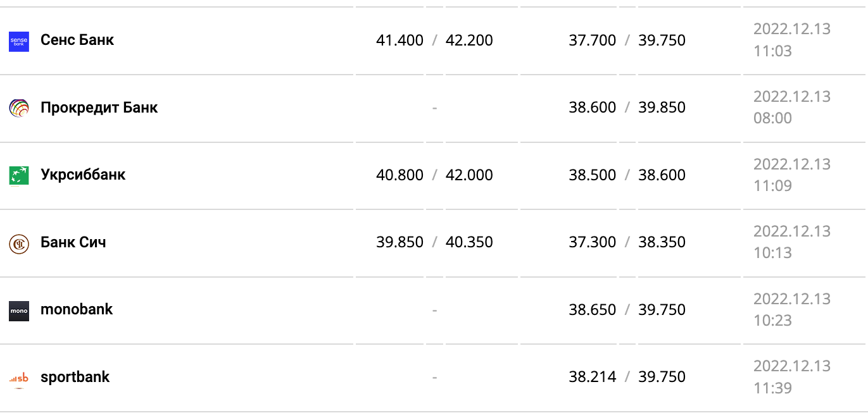The height and width of the screenshot is (413, 868).
Task: Click the Банк Сич round logo
Action: pos(19,243)
